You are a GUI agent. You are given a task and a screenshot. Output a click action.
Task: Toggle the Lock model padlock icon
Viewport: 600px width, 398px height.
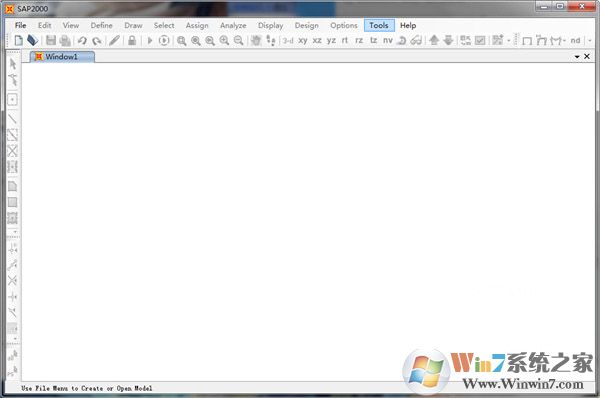(132, 40)
